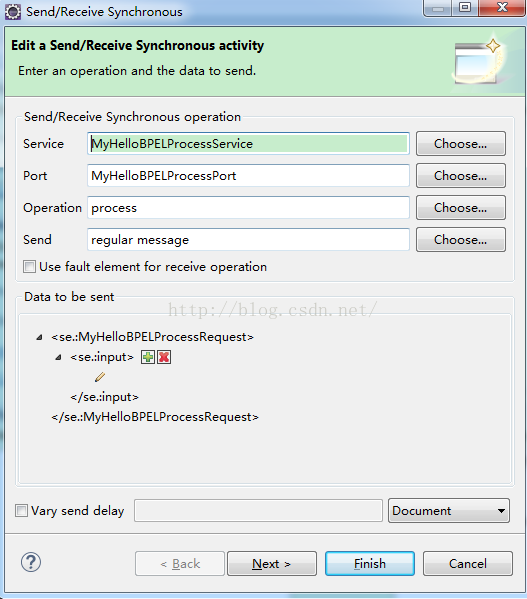Enable Use fault element for receive operation

click(29, 266)
